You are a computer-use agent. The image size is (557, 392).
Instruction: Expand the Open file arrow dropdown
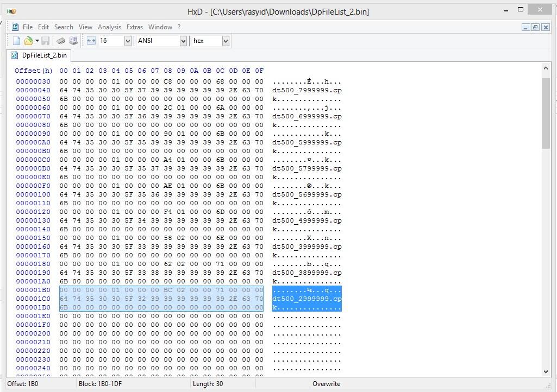(37, 41)
